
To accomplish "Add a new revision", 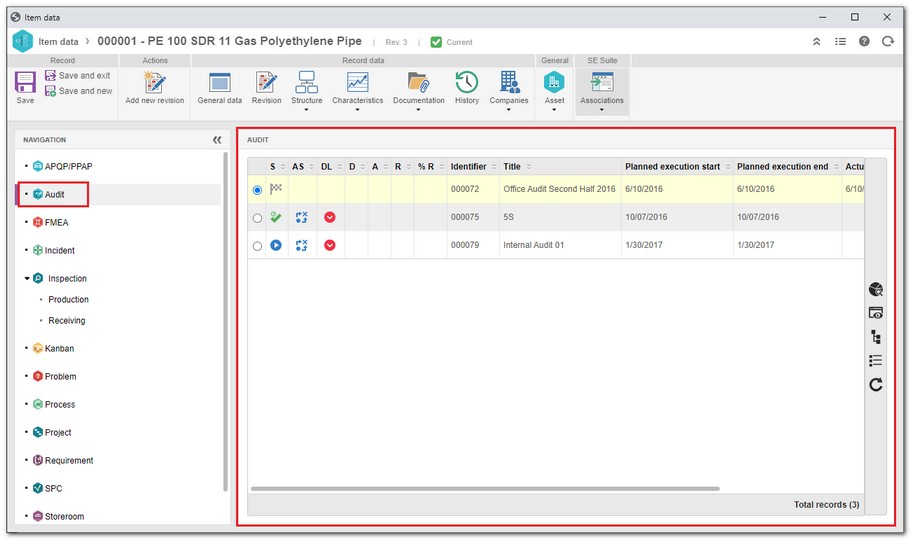I will (155, 88).
